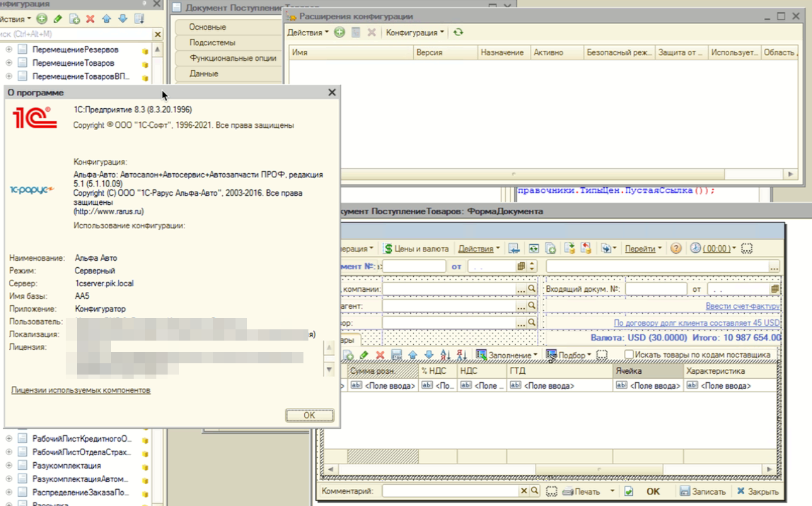Click the Комментарий input field
The width and height of the screenshot is (812, 506).
pyautogui.click(x=451, y=491)
